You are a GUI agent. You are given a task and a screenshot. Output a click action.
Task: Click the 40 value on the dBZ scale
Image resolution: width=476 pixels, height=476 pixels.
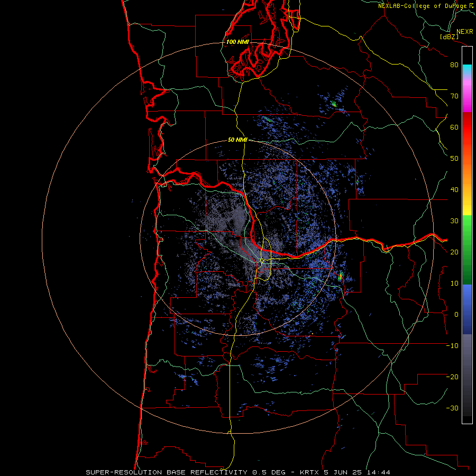click(x=454, y=190)
